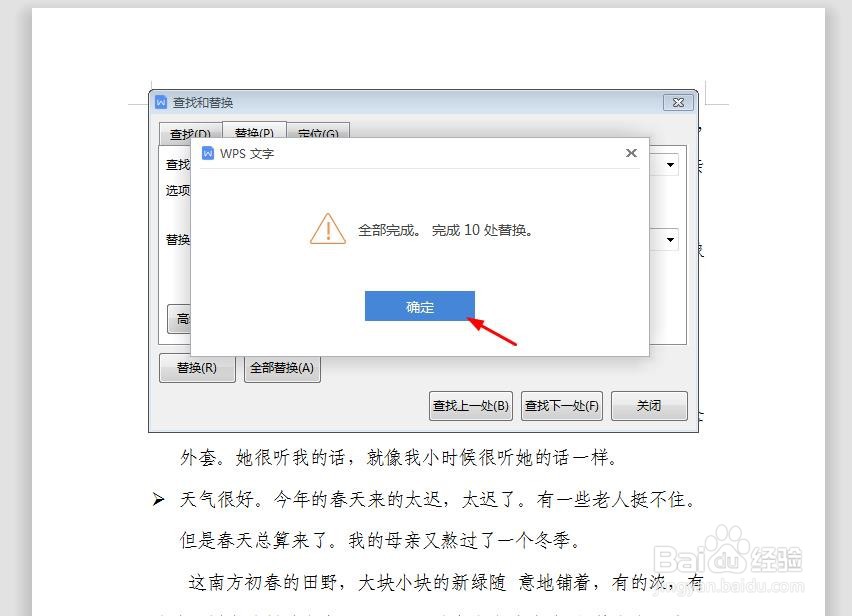Screen dimensions: 852x616
Task: Click the orange warning triangle icon
Action: click(328, 229)
